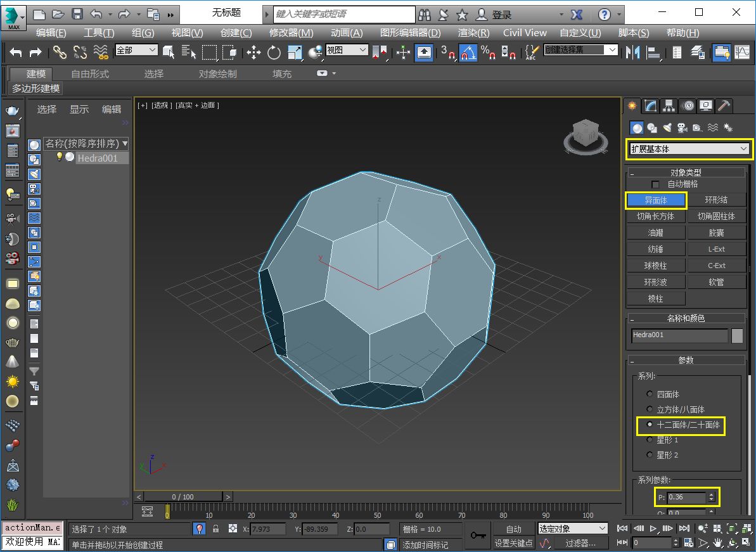The image size is (756, 552).
Task: Click the 切角长方体 button
Action: (x=656, y=217)
